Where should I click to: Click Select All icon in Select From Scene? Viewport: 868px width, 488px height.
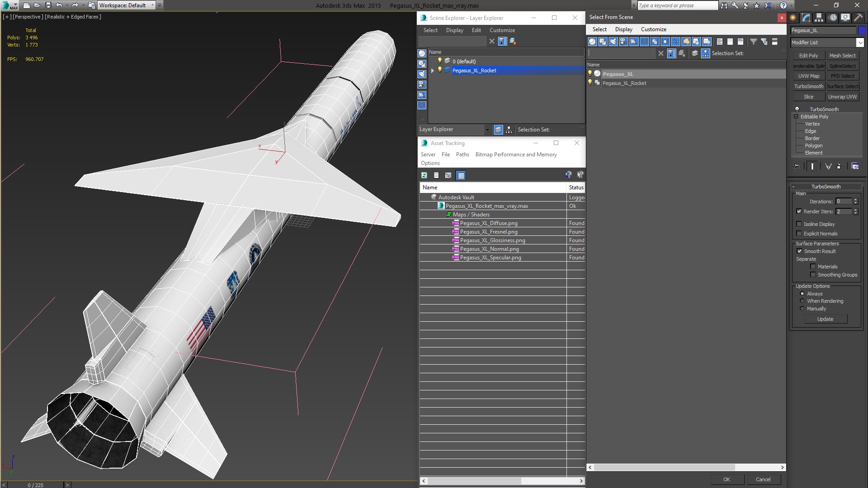tap(720, 42)
